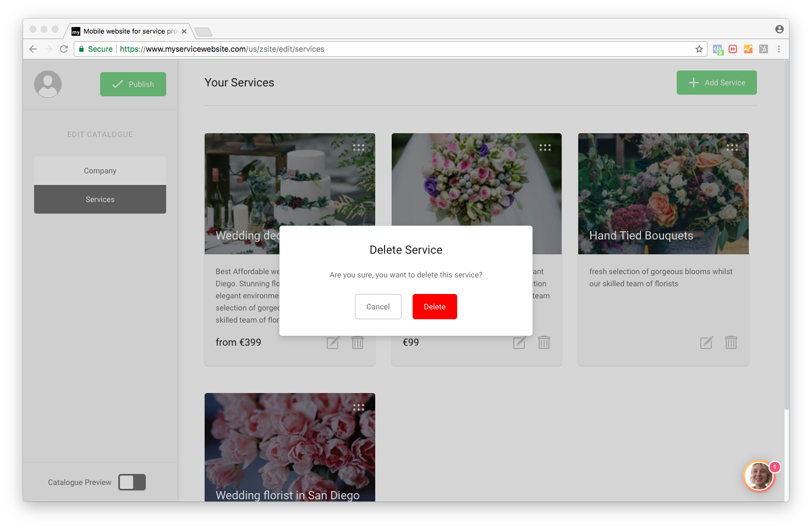The width and height of the screenshot is (812, 529).
Task: Close the Mobile website for service tab
Action: coord(184,31)
